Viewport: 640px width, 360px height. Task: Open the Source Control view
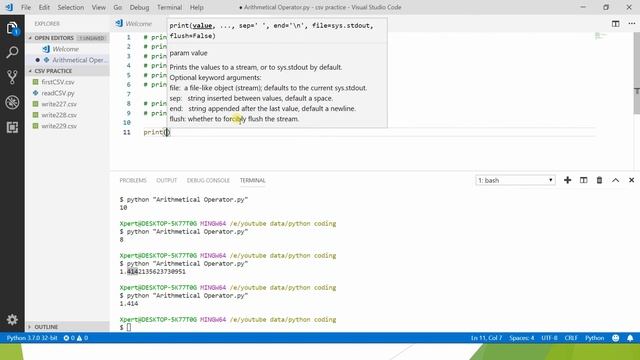pos(12,77)
